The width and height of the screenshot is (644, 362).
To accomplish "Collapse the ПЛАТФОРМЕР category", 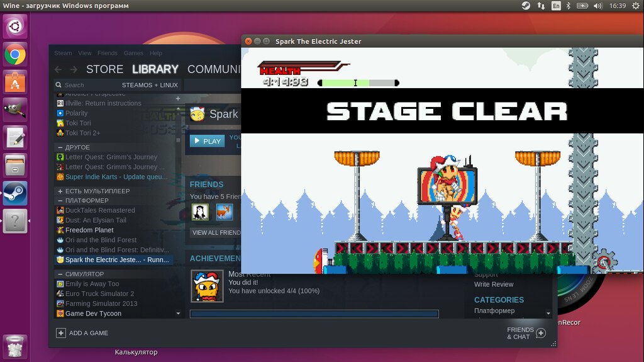I will point(60,201).
